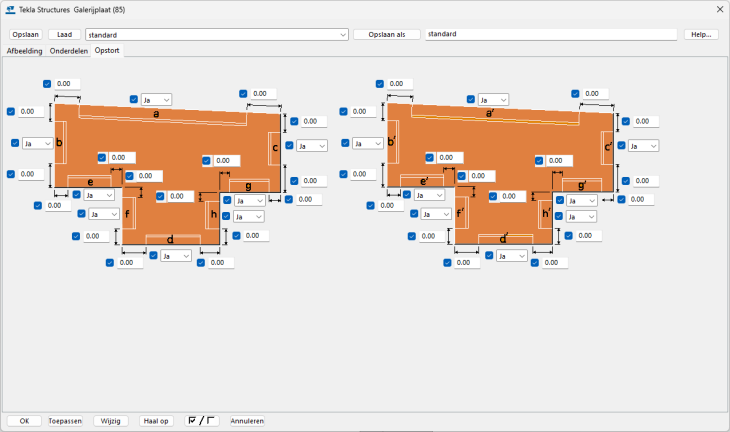This screenshot has height=432, width=730.
Task: Click the Tekla Structures title bar icon
Action: pos(11,10)
